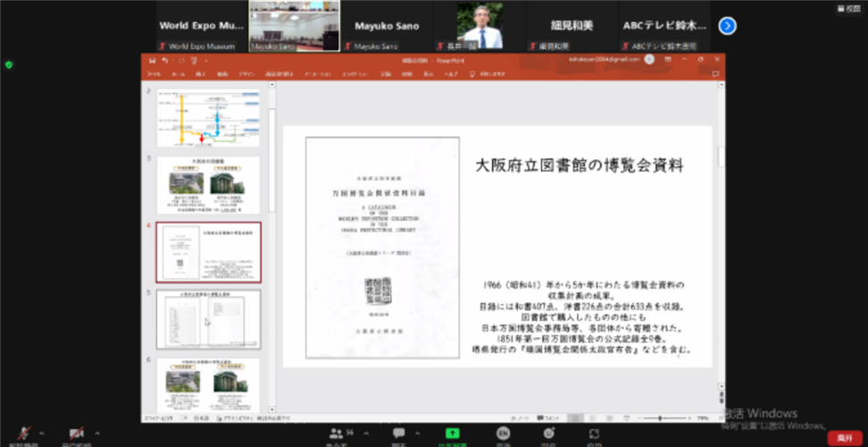The image size is (868, 447).
Task: Select the ABCテレビ鈴木 participant tile
Action: [x=664, y=26]
